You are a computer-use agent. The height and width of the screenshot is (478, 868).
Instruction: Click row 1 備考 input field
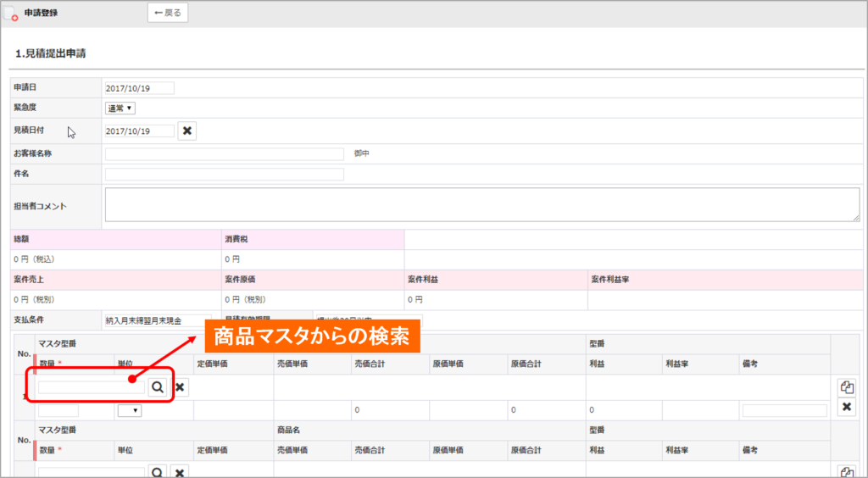pos(784,410)
